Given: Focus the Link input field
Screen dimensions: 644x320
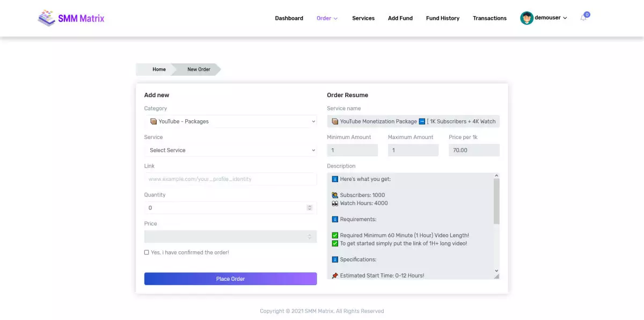Looking at the screenshot, I should coord(231,179).
